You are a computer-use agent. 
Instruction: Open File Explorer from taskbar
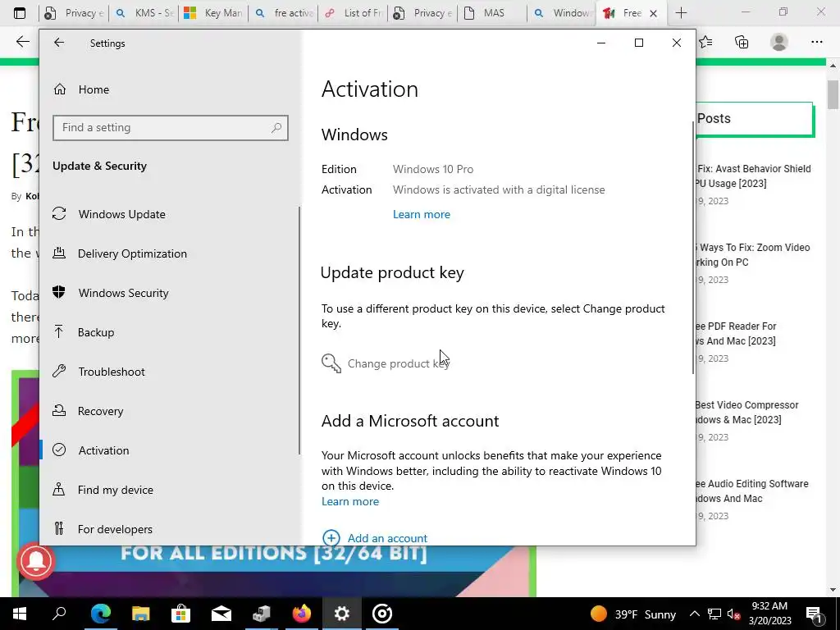(x=140, y=614)
